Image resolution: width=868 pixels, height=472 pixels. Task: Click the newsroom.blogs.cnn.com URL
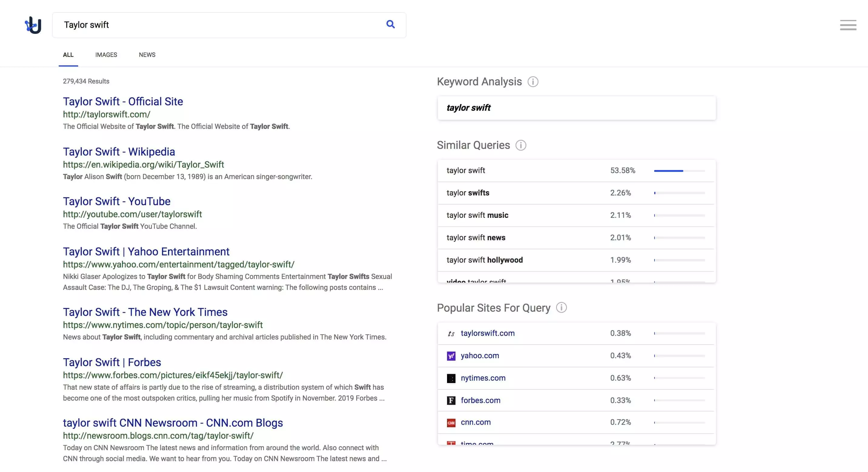pos(158,436)
